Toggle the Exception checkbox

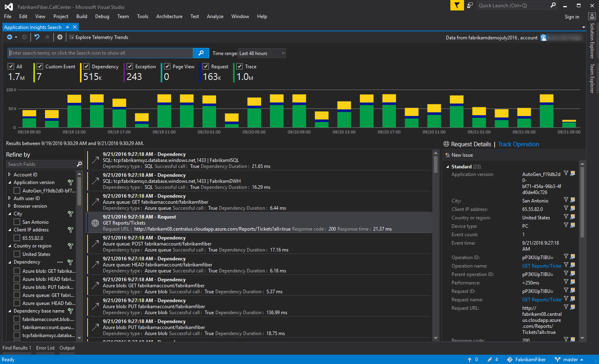(130, 66)
